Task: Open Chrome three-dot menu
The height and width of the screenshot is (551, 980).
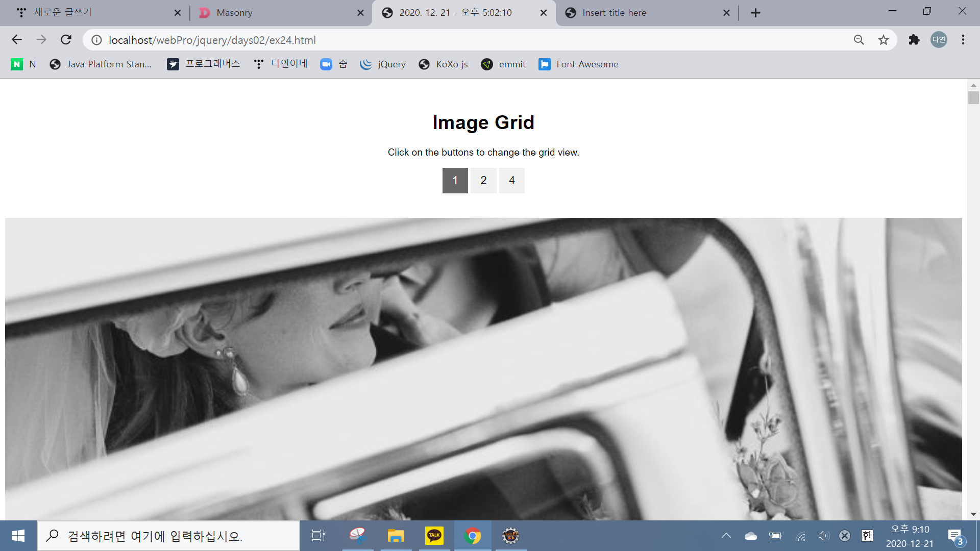Action: pyautogui.click(x=963, y=40)
